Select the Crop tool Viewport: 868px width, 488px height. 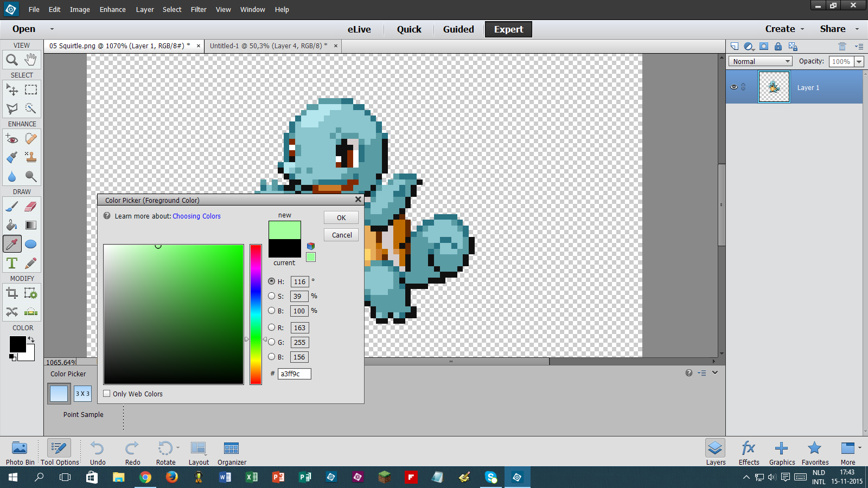pos(11,292)
